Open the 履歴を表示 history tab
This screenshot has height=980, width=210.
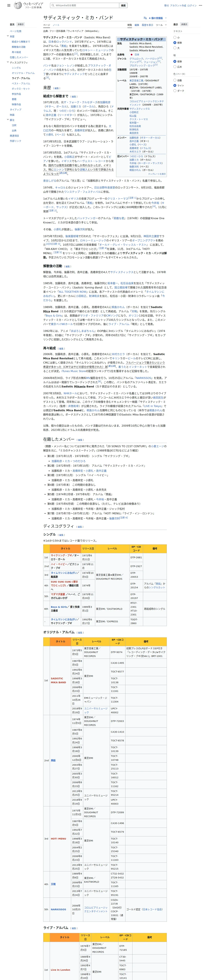tap(148, 25)
